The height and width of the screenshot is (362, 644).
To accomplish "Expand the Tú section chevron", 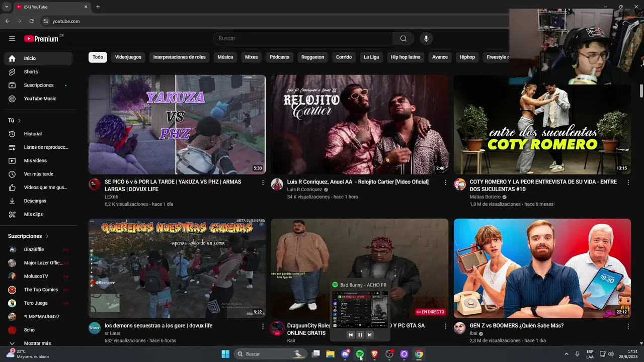I will coord(19,121).
